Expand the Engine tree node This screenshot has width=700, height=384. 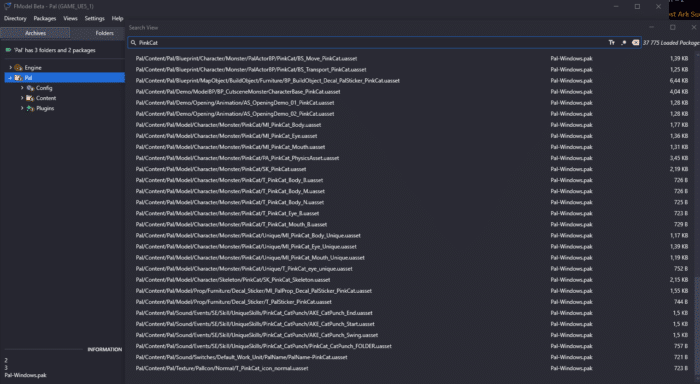coord(10,67)
